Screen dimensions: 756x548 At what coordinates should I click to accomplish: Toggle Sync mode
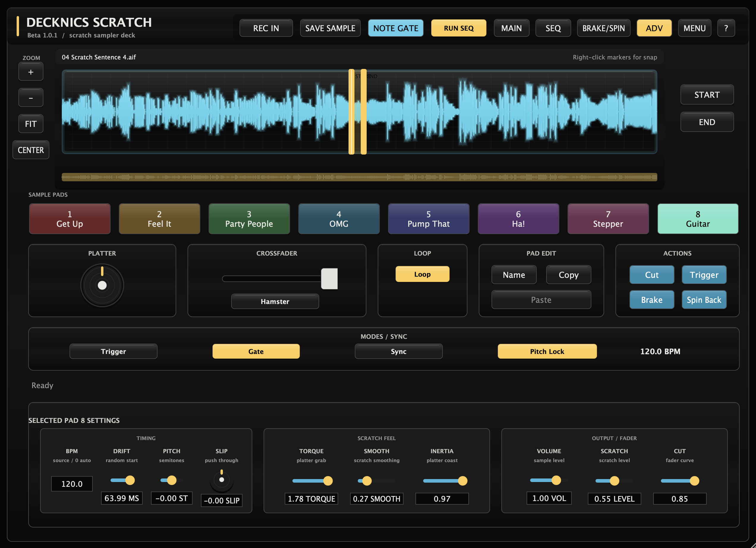click(399, 351)
